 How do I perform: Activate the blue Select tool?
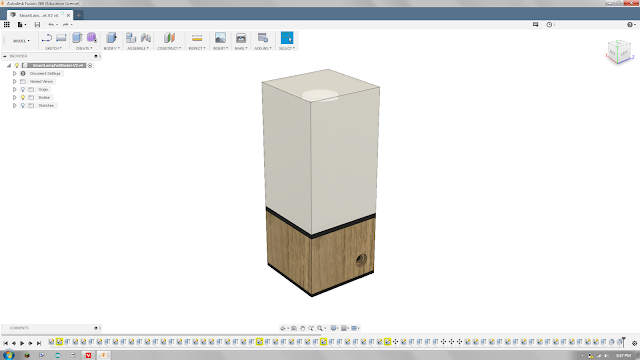coord(287,38)
